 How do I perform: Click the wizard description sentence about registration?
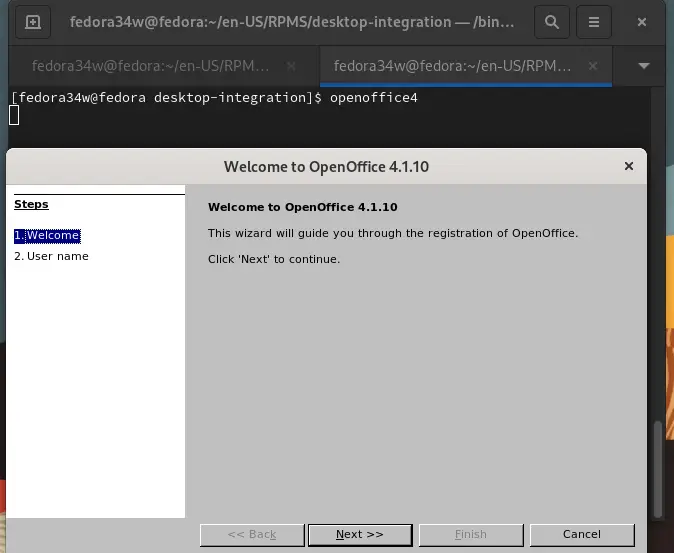pyautogui.click(x=393, y=233)
